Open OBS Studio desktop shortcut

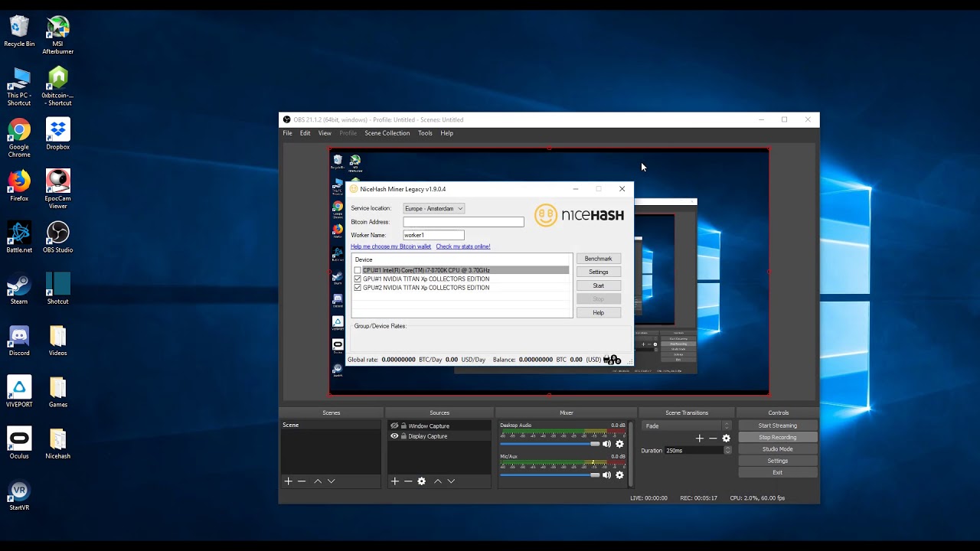57,237
